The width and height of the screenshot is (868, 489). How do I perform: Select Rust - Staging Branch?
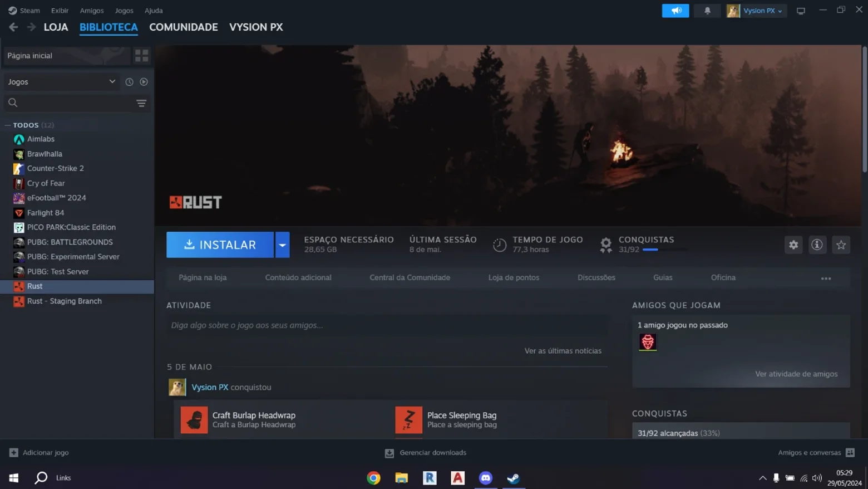[x=77, y=301]
